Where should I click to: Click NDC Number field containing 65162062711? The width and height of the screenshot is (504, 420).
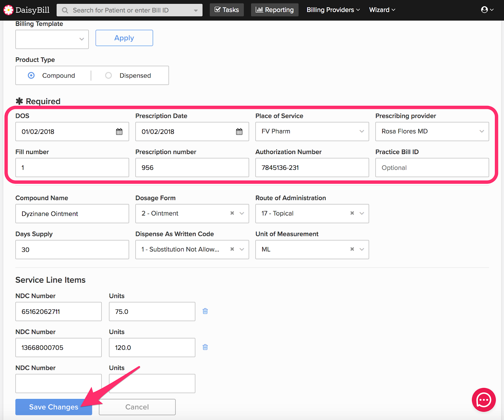pyautogui.click(x=58, y=311)
